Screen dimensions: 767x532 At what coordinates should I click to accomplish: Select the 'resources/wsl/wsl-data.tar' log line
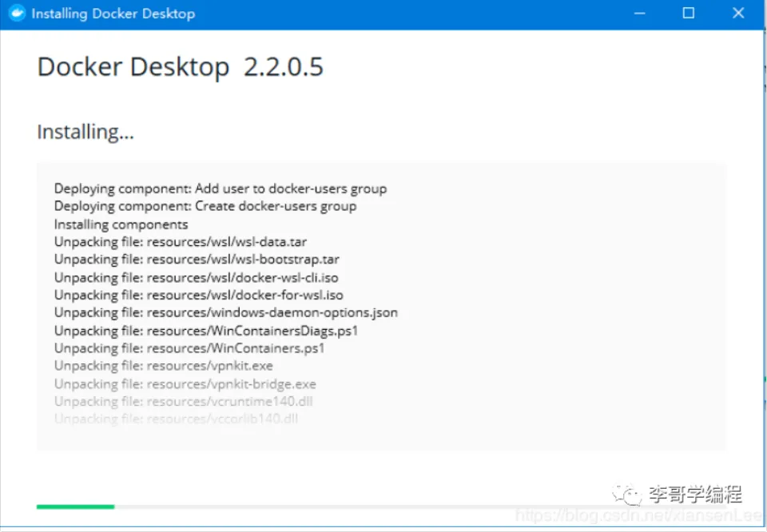[181, 242]
